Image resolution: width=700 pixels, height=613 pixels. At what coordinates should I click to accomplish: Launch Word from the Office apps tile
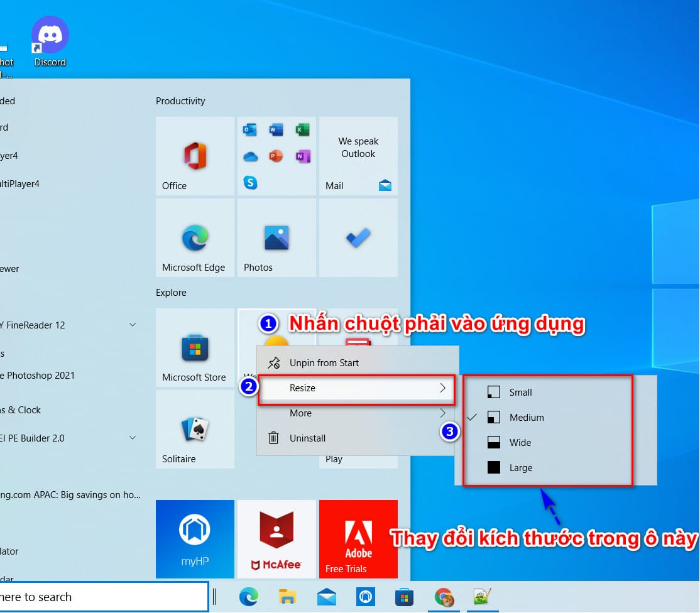click(x=276, y=130)
